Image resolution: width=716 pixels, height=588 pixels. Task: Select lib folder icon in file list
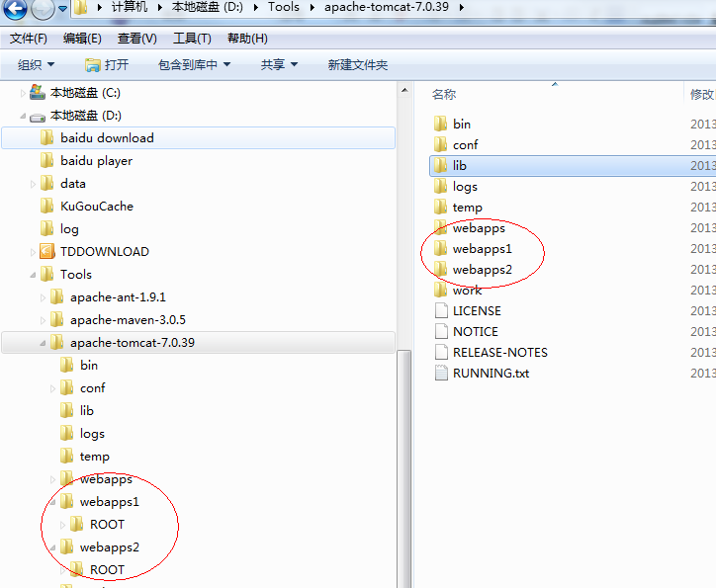(441, 165)
